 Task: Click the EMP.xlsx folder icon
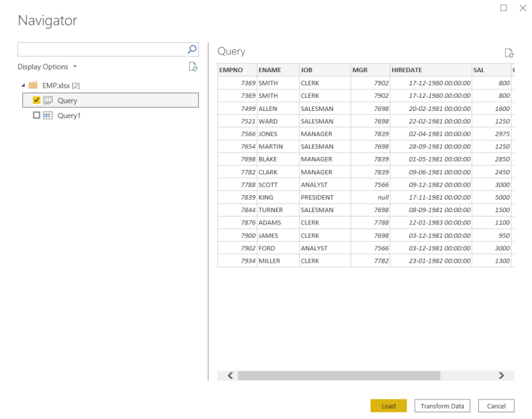point(33,85)
